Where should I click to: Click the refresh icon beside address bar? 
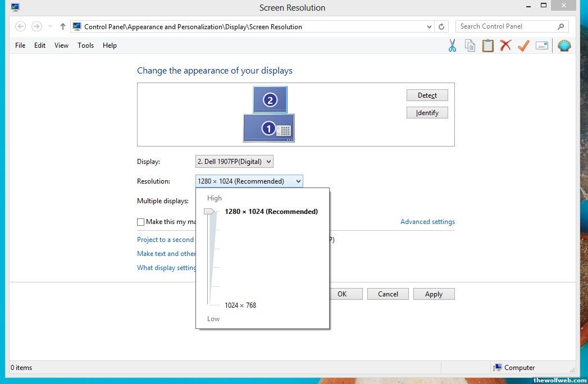[x=441, y=26]
